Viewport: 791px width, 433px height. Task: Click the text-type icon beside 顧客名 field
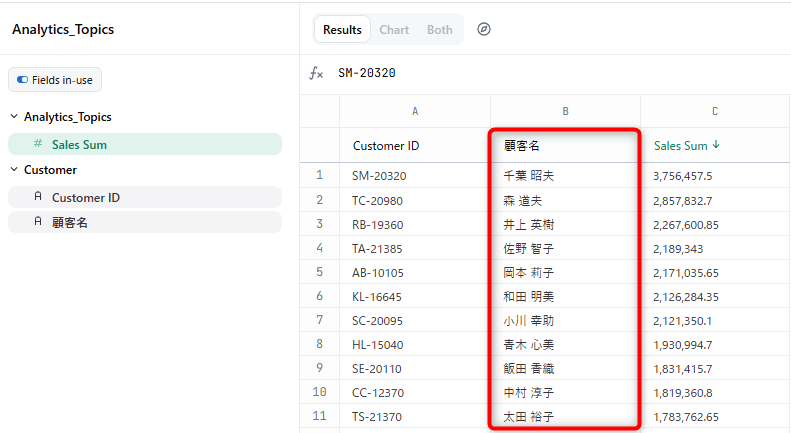point(38,221)
